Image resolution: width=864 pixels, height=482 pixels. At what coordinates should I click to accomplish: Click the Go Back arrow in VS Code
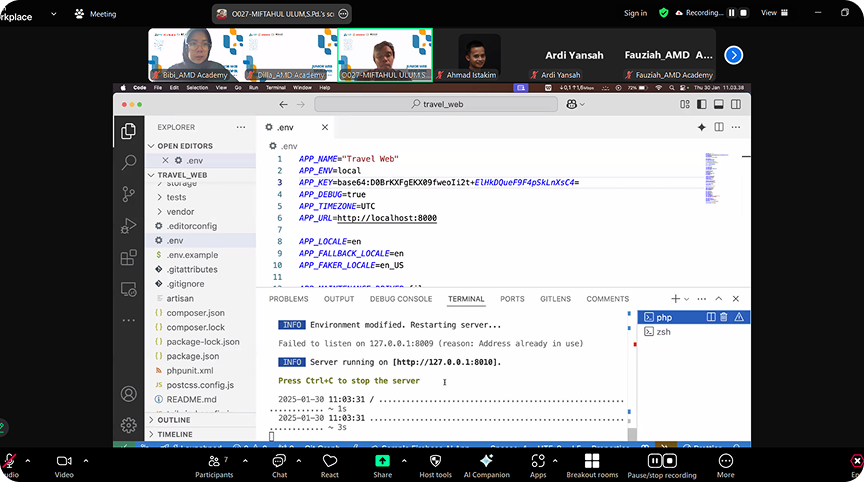coord(283,104)
